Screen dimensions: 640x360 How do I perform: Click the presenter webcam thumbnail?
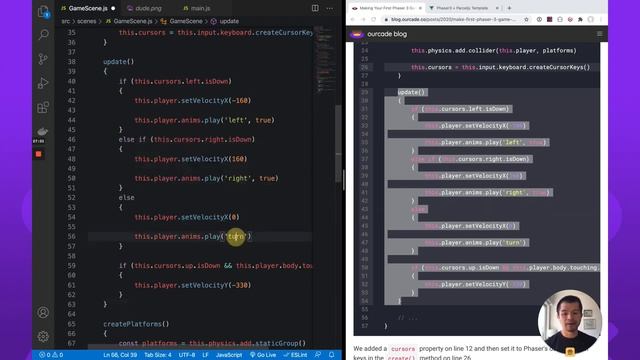(x=570, y=322)
